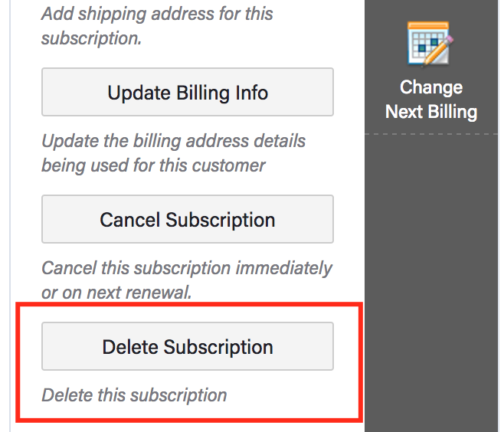Click the red highlight border around Delete Subscription
The image size is (504, 432).
click(x=189, y=304)
